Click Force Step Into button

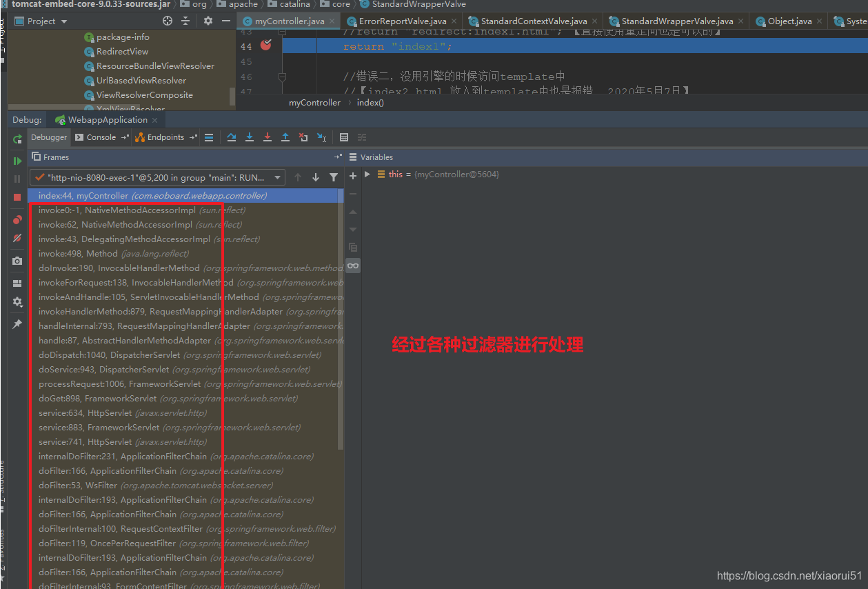coord(268,137)
